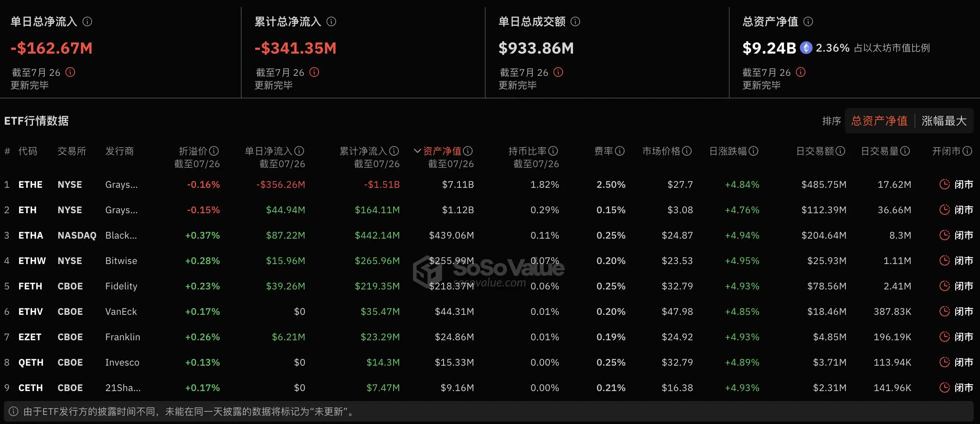Image resolution: width=980 pixels, height=424 pixels.
Task: Click 2.50% fee rate for ETHE
Action: pyautogui.click(x=611, y=185)
